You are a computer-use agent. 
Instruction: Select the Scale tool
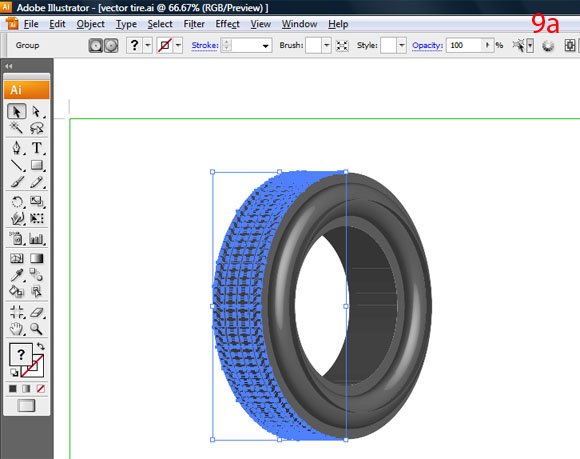(37, 202)
